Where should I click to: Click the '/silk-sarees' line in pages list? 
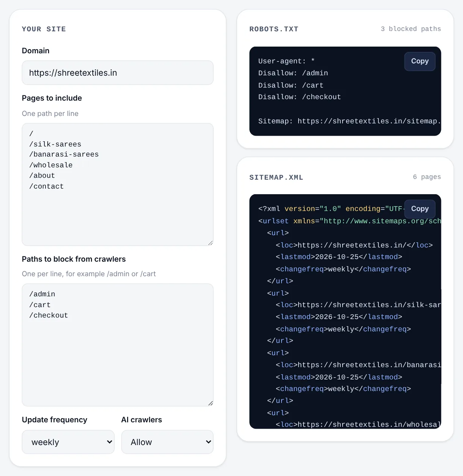point(55,144)
